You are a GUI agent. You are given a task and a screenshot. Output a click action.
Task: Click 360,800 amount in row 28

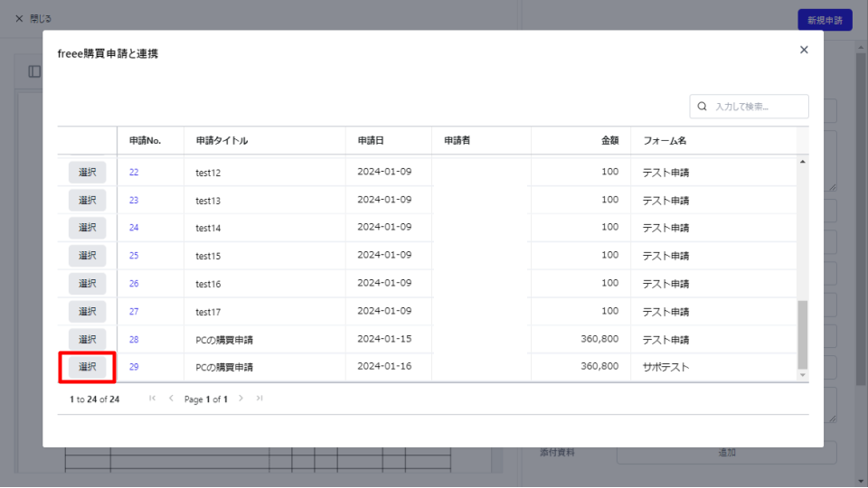(599, 339)
